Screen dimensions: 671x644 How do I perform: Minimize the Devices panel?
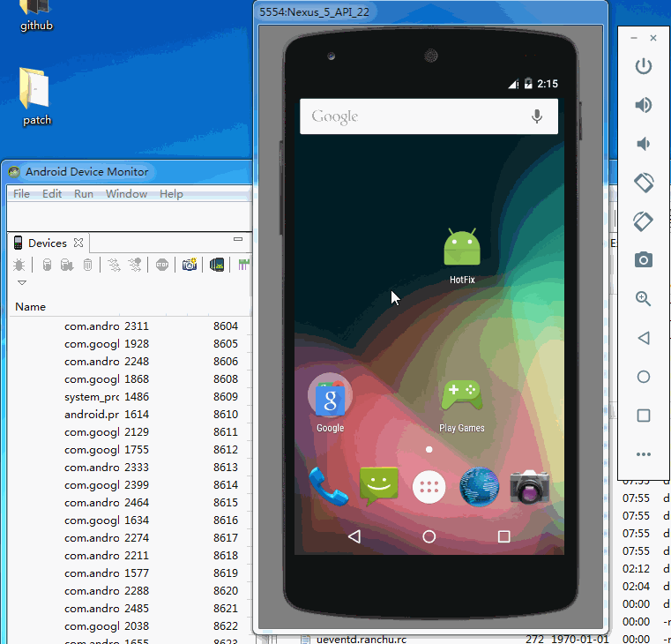click(238, 239)
